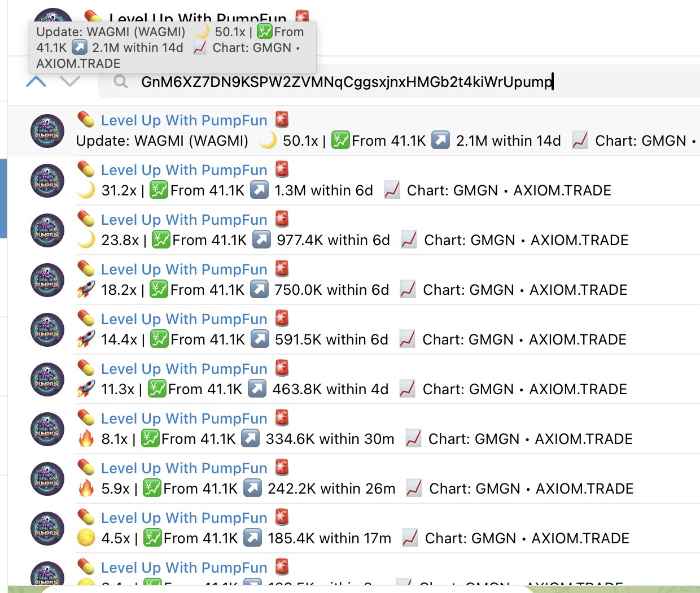Select message '977.4K within 6d'
The image size is (700, 593).
(x=333, y=240)
